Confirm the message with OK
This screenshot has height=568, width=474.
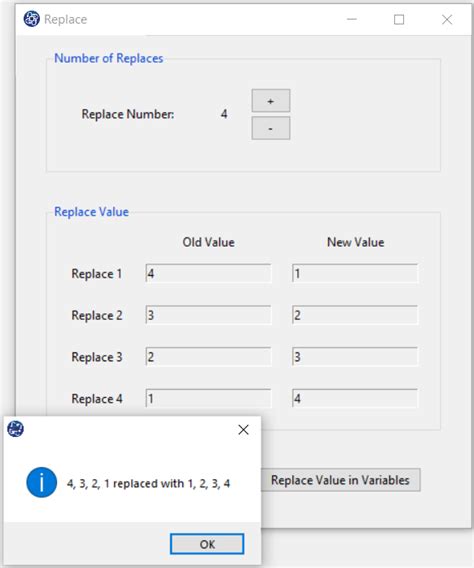(x=207, y=544)
